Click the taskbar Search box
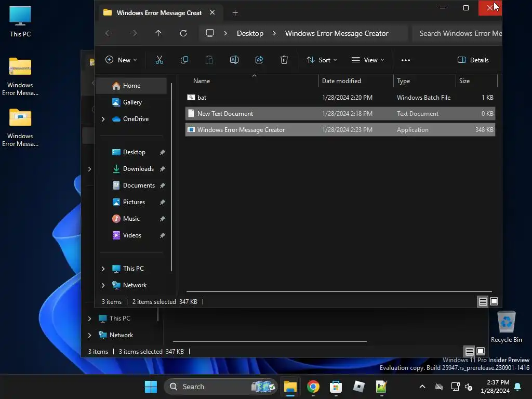This screenshot has width=532, height=399. click(x=220, y=387)
